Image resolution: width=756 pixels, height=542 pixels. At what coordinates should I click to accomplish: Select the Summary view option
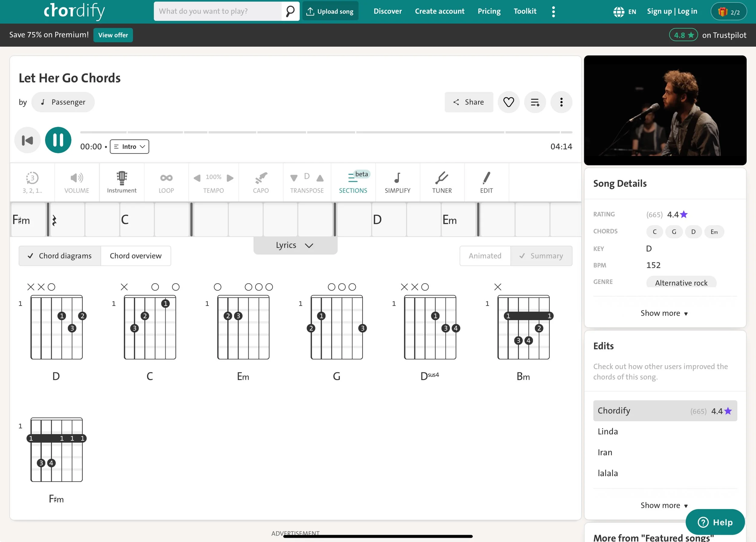[x=541, y=256]
